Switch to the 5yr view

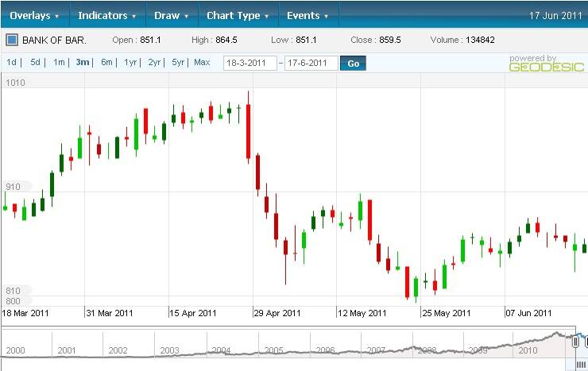tap(178, 62)
